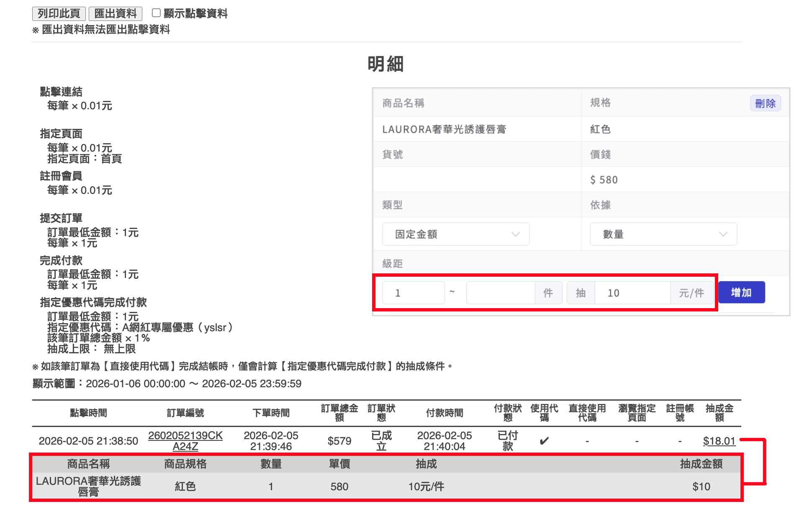Click the 點擊時間 column header
This screenshot has width=812, height=530.
tap(88, 413)
